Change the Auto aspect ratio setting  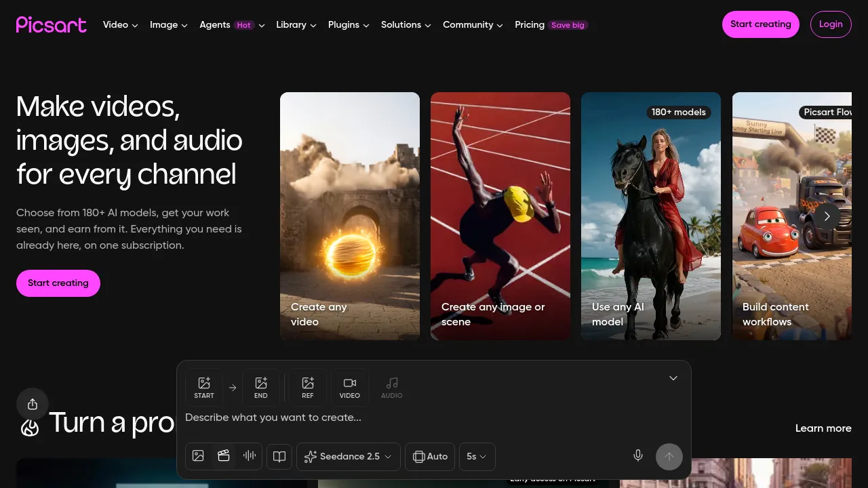430,457
